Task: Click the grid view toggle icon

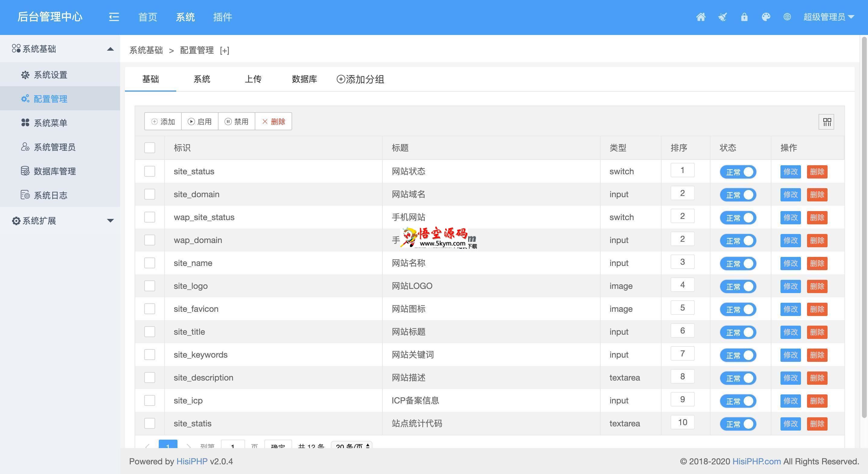Action: pos(827,122)
